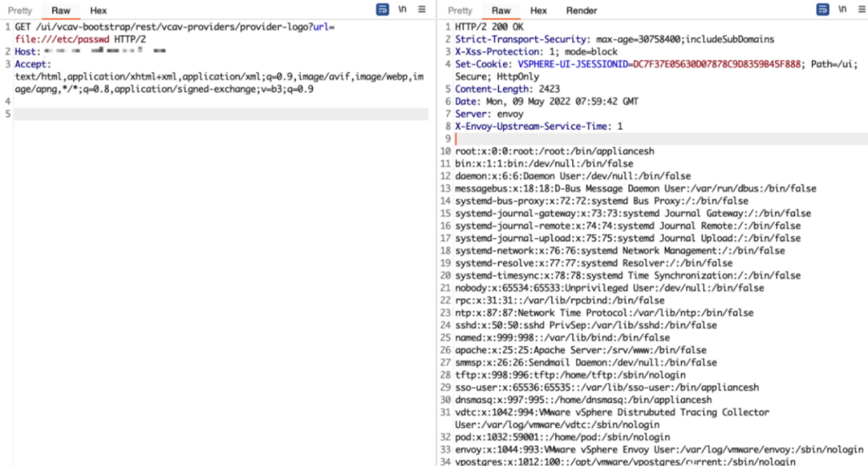868x466 pixels.
Task: Click the Accept header name in request
Action: click(32, 64)
